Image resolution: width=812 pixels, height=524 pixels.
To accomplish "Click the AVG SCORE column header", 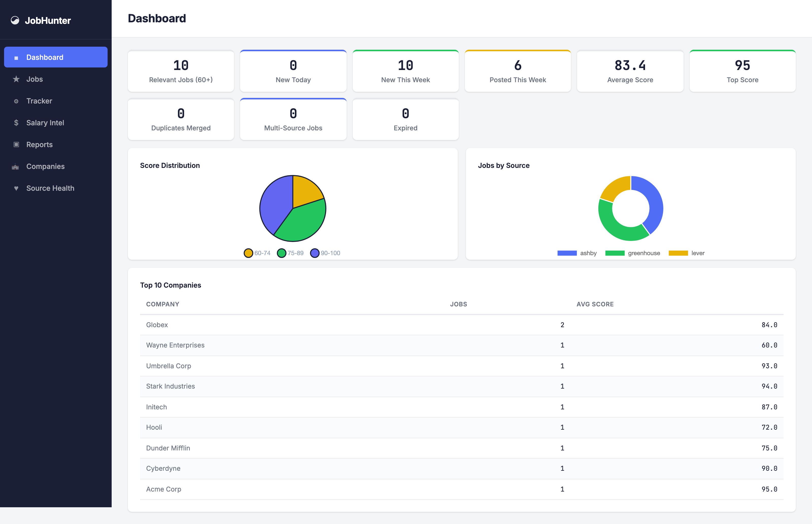I will 595,304.
